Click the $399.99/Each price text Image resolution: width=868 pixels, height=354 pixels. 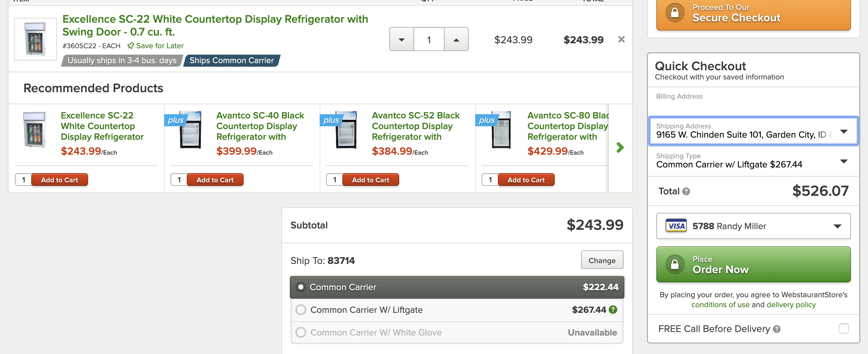coord(244,151)
